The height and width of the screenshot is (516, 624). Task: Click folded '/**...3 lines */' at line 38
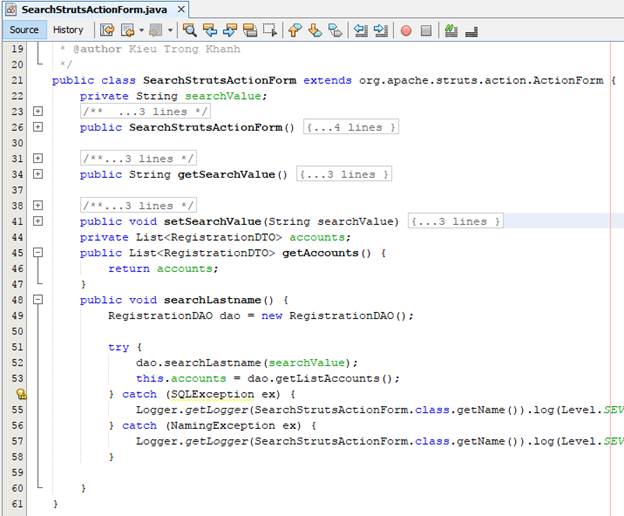tap(138, 206)
